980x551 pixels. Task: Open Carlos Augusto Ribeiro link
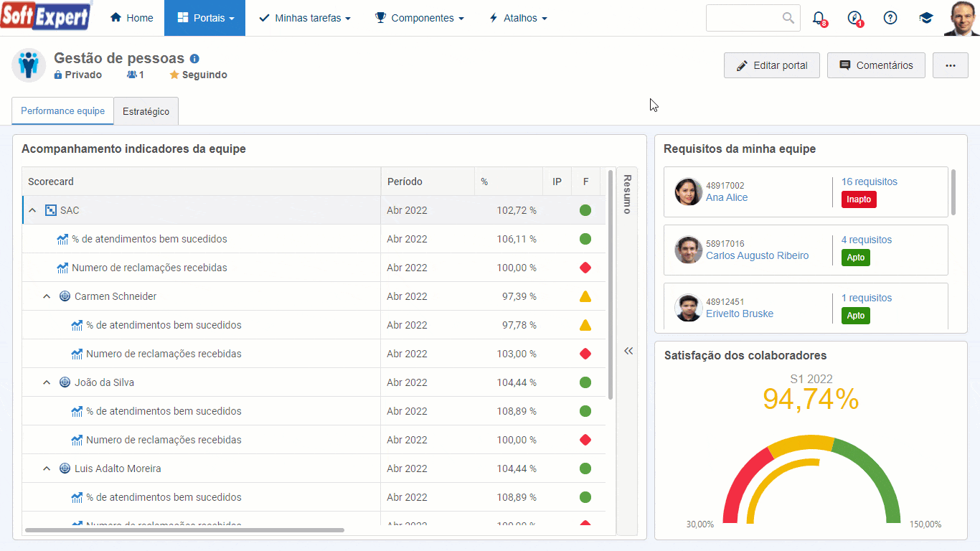(x=757, y=255)
